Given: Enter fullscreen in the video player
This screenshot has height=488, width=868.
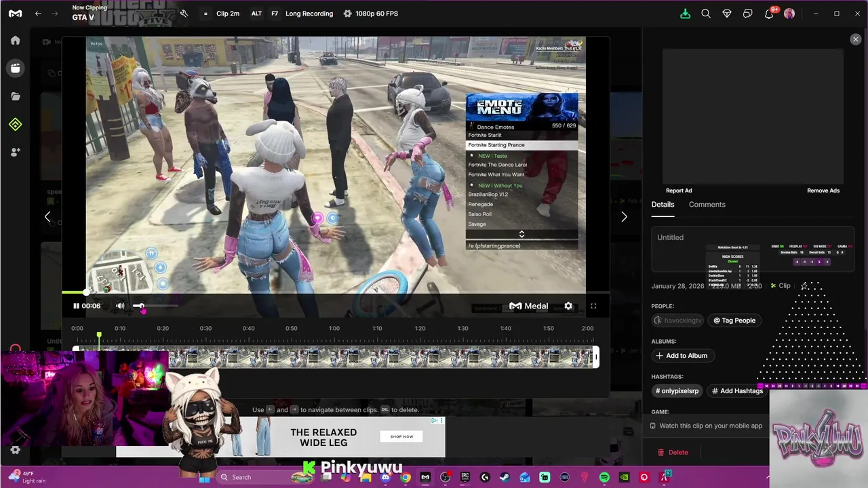Looking at the screenshot, I should coord(593,306).
